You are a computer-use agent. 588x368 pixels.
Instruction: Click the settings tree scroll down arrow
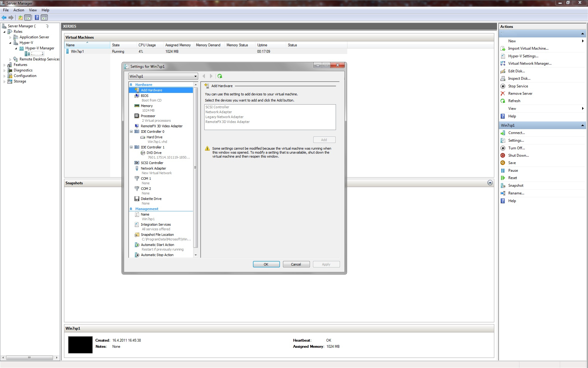tap(196, 255)
